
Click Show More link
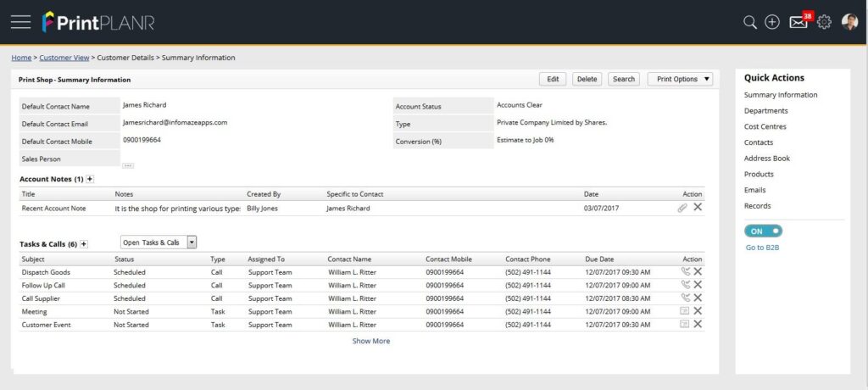[x=371, y=341]
